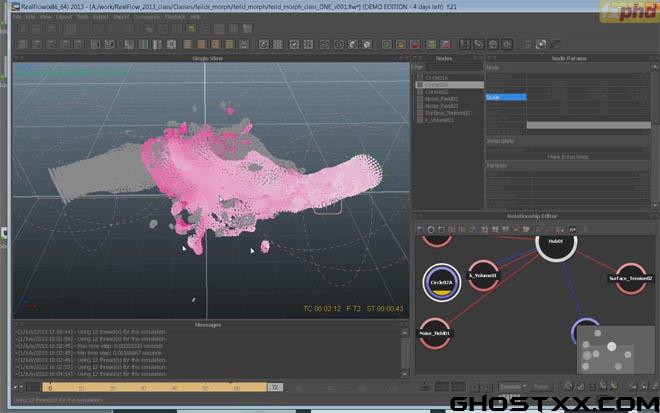
Task: Collapse the Initial State section header
Action: [x=569, y=141]
